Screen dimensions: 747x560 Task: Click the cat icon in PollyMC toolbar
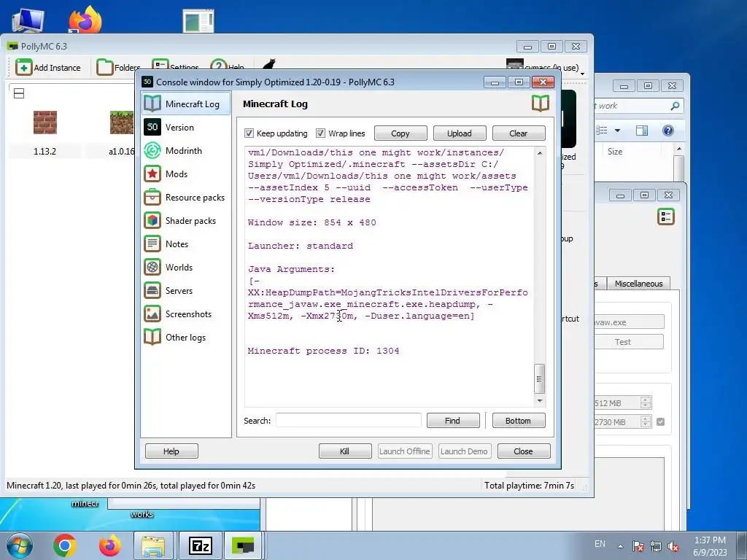pyautogui.click(x=269, y=65)
